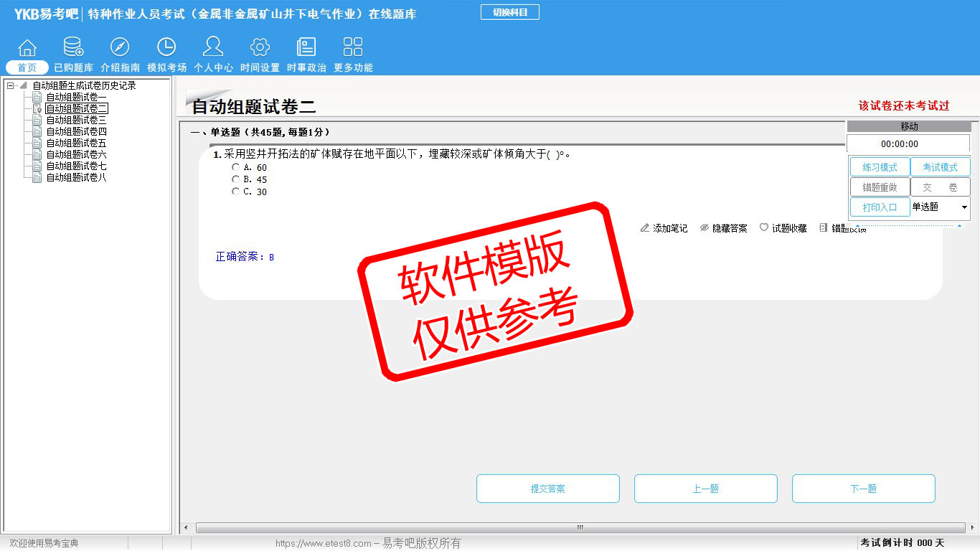
Task: Select 自动组题试卷五 in the tree
Action: pyautogui.click(x=76, y=143)
